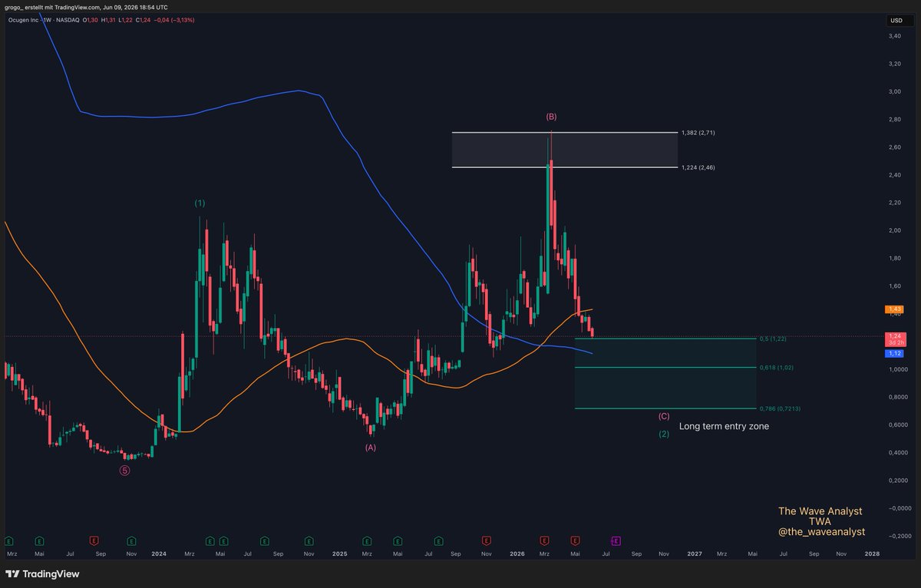The width and height of the screenshot is (921, 588).
Task: Select the (A) wave label
Action: tap(371, 447)
